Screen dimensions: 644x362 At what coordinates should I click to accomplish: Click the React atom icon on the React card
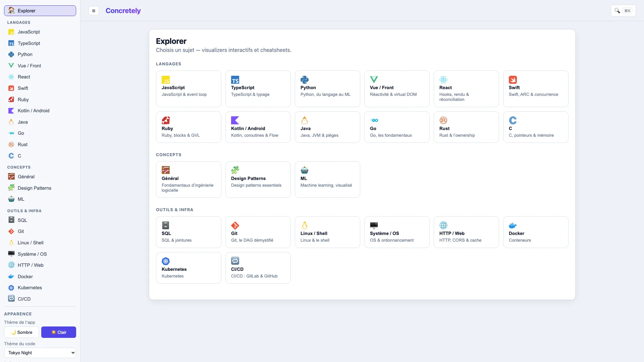443,80
